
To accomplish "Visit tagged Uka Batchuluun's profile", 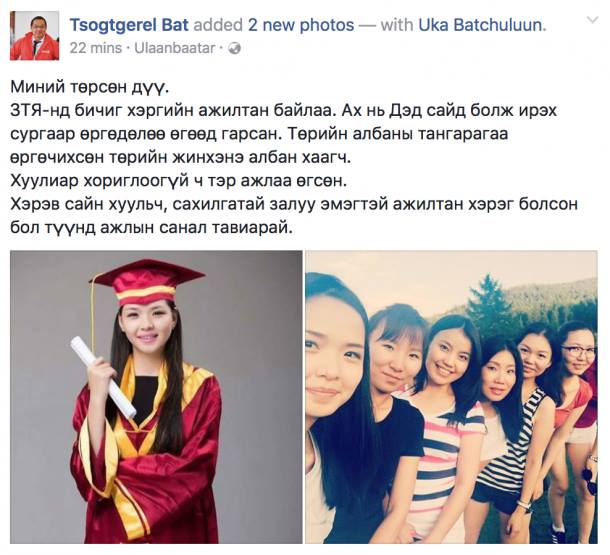I will click(482, 25).
